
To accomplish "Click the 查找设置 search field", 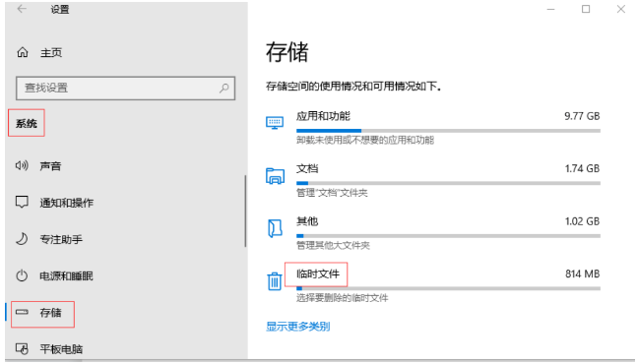I will [126, 89].
